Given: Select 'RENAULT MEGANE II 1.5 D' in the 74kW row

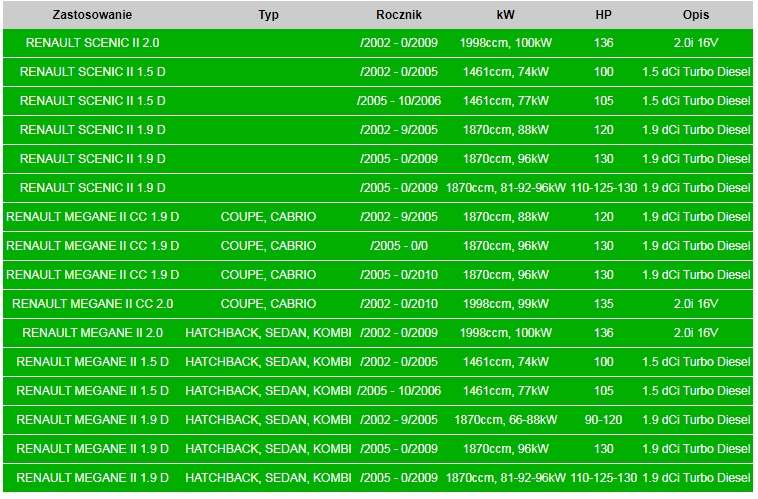Looking at the screenshot, I should pos(92,362).
